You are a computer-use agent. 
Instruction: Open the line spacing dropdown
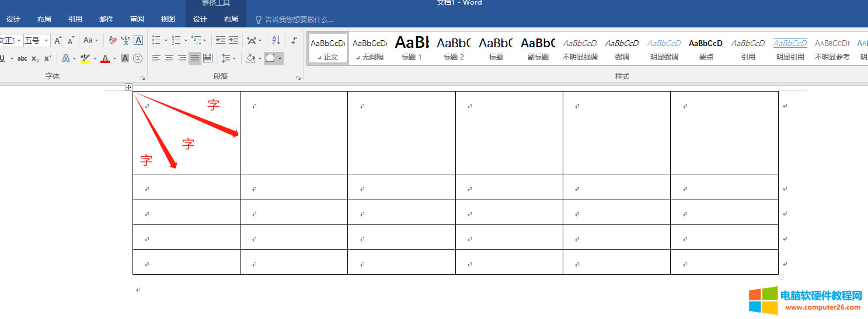point(228,58)
